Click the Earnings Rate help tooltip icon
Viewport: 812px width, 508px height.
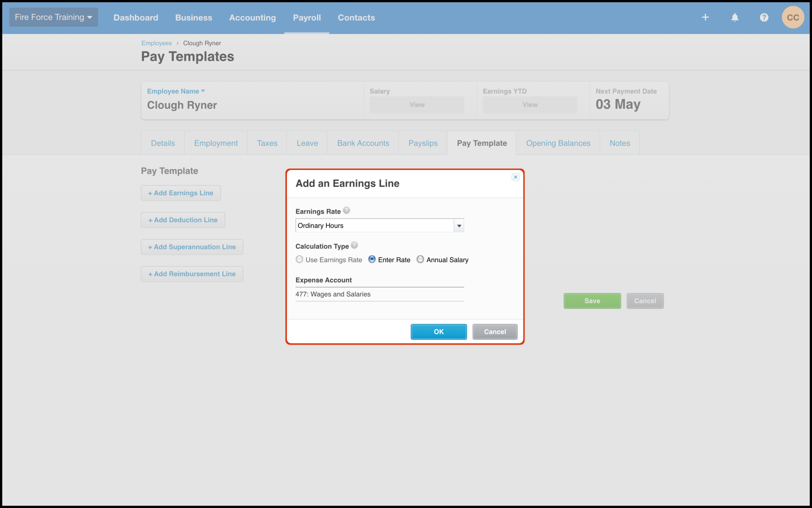point(347,210)
